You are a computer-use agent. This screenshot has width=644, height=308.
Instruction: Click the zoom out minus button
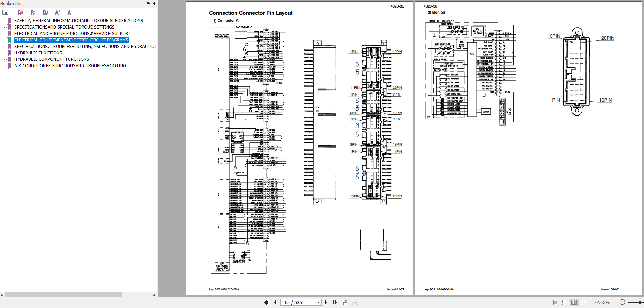pos(622,302)
